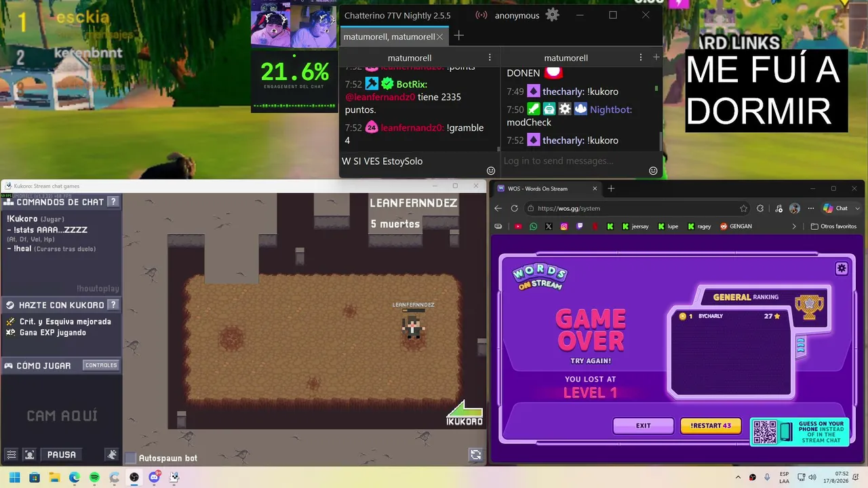Open the Copilot Chat button

tap(835, 208)
